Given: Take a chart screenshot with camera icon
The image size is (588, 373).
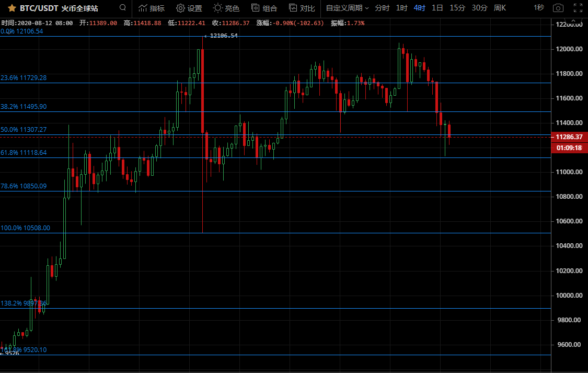Looking at the screenshot, I should pyautogui.click(x=558, y=8).
